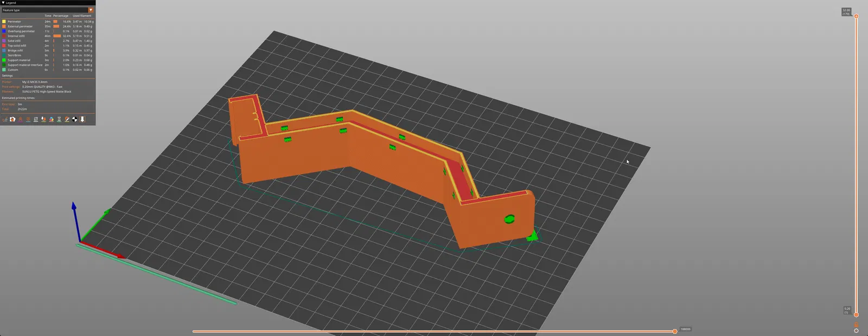The width and height of the screenshot is (868, 336).
Task: Click total time 2h22m value
Action: [x=22, y=109]
